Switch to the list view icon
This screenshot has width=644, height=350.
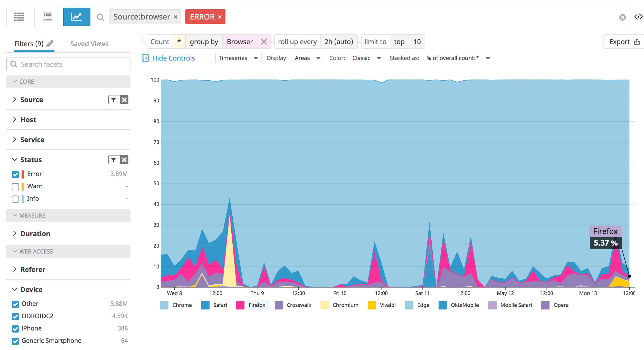pos(20,17)
